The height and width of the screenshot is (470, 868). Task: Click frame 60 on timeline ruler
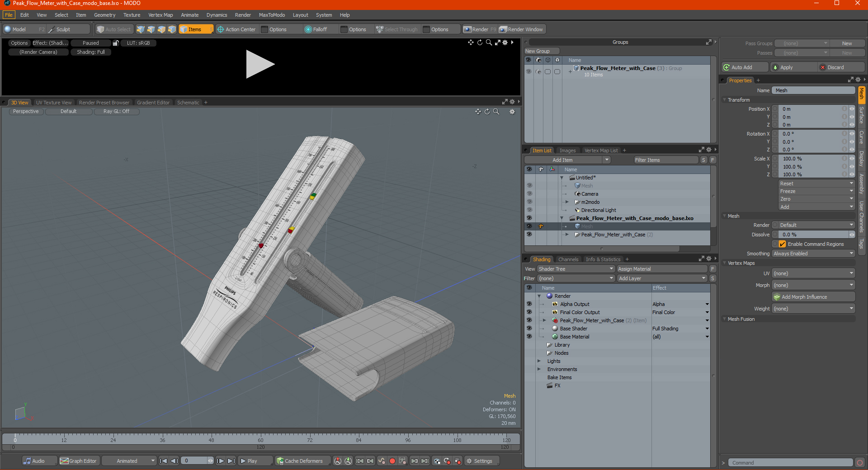click(x=260, y=440)
